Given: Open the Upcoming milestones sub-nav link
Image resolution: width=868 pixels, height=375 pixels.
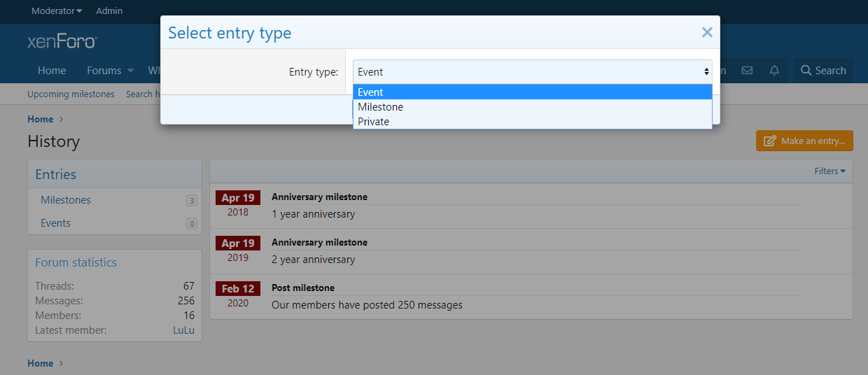Looking at the screenshot, I should tap(71, 94).
